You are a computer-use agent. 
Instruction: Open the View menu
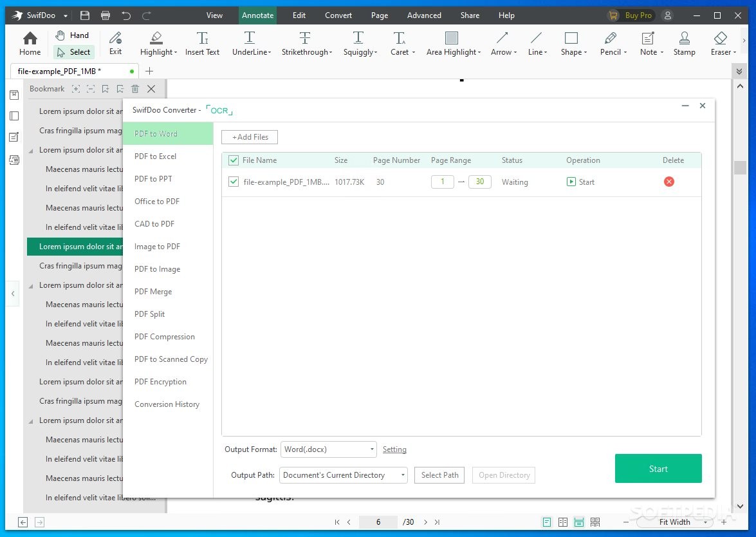coord(214,15)
